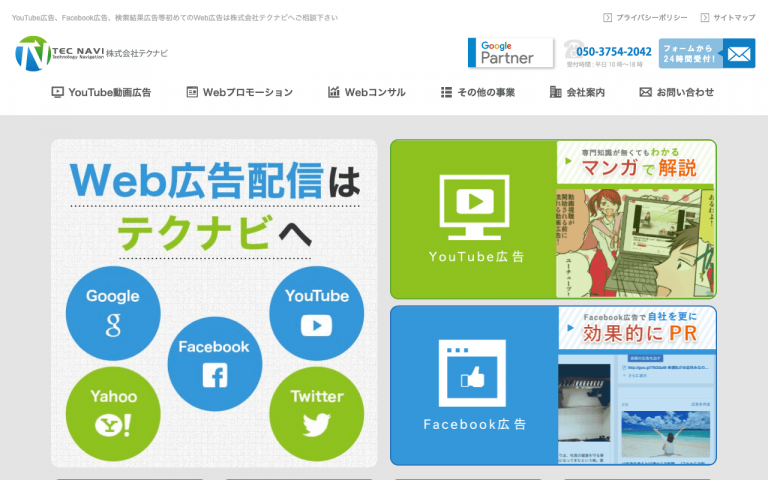Viewport: 768px width, 480px height.
Task: Click the building icon next to 会社案内
Action: 555,92
